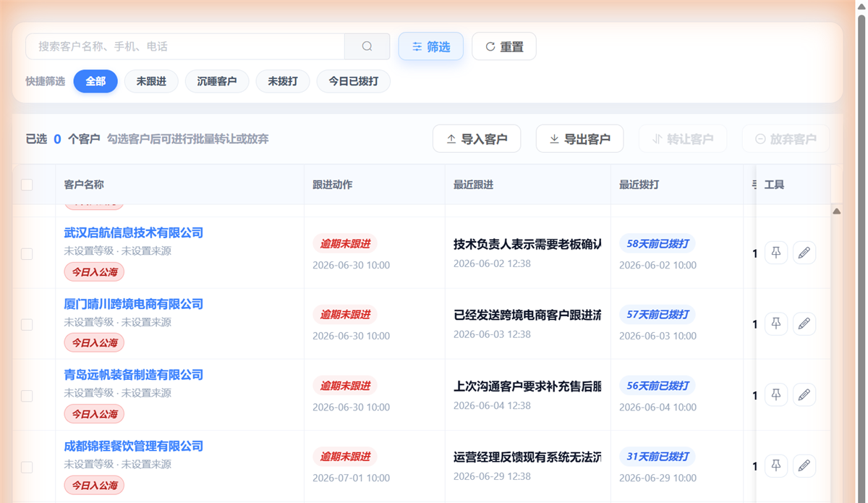Click the table scrollbar up arrow
This screenshot has height=503, width=868.
(836, 211)
